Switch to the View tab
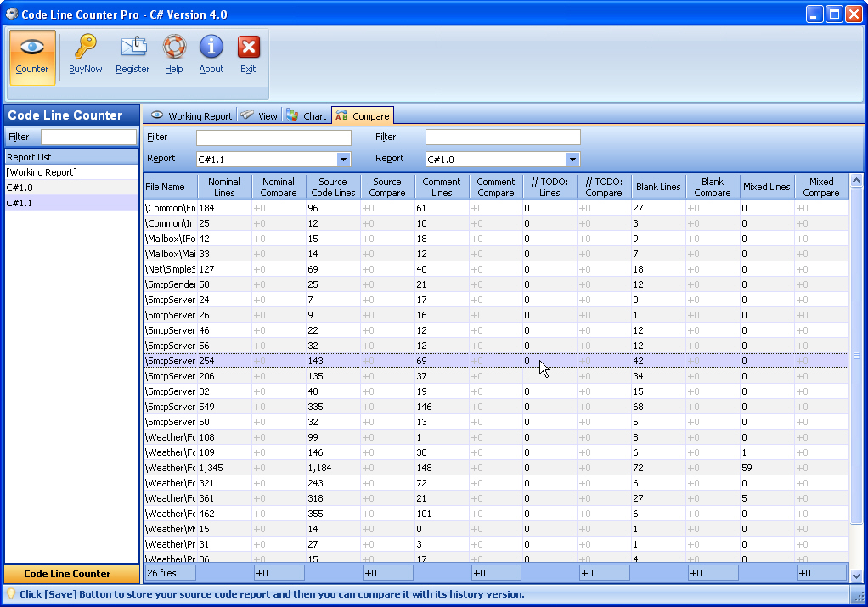The image size is (868, 607). point(260,115)
